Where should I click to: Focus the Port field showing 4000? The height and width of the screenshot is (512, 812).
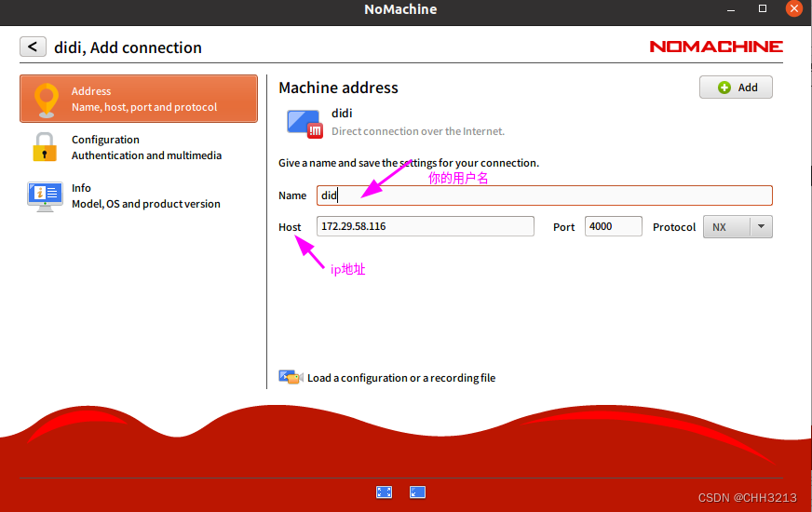point(613,226)
